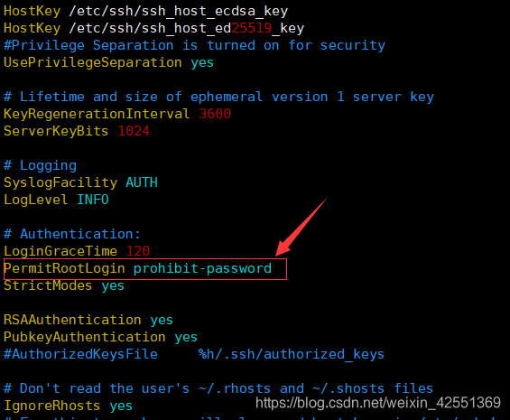Click the prohibit-password value
510x420 pixels.
pyautogui.click(x=202, y=268)
